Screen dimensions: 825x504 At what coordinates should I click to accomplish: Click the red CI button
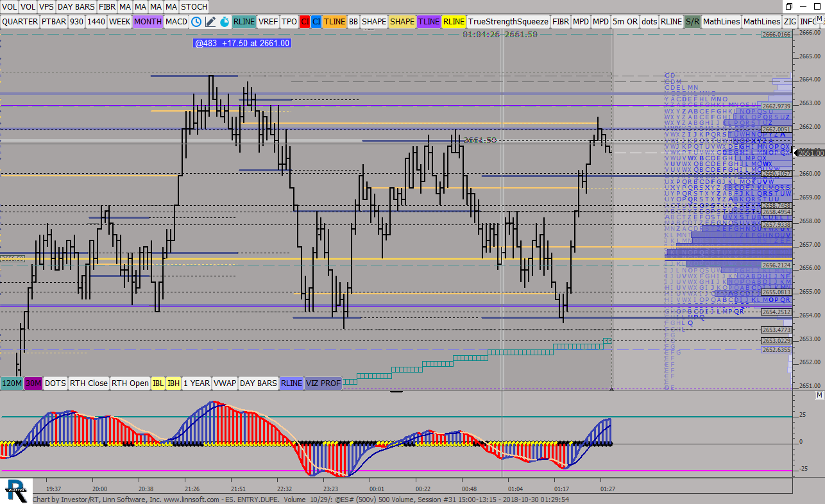tap(305, 21)
